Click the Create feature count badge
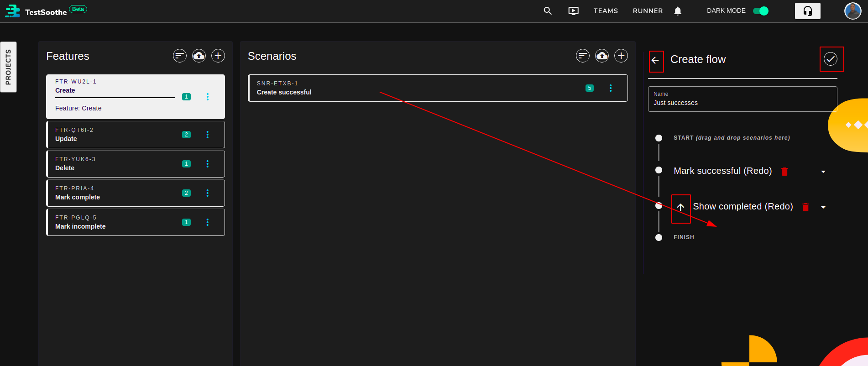The height and width of the screenshot is (366, 868). pyautogui.click(x=186, y=97)
